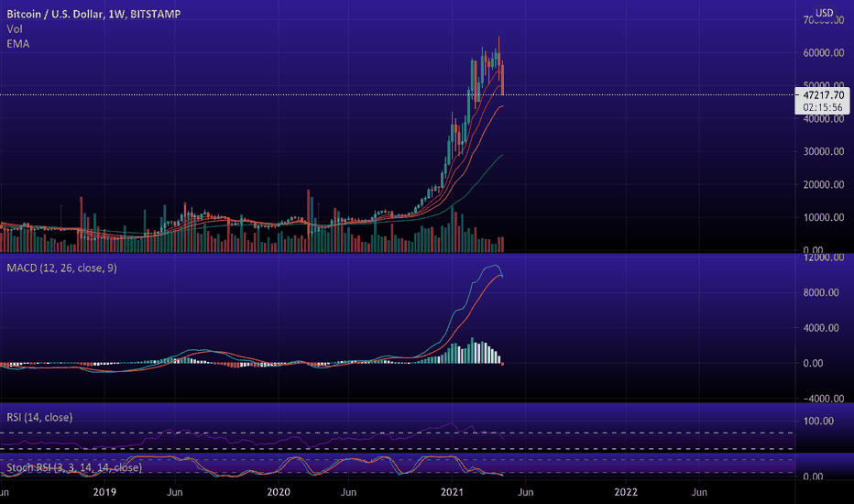Click the Jun label between 2019 and 2020
This screenshot has height=504, width=854.
click(x=175, y=492)
